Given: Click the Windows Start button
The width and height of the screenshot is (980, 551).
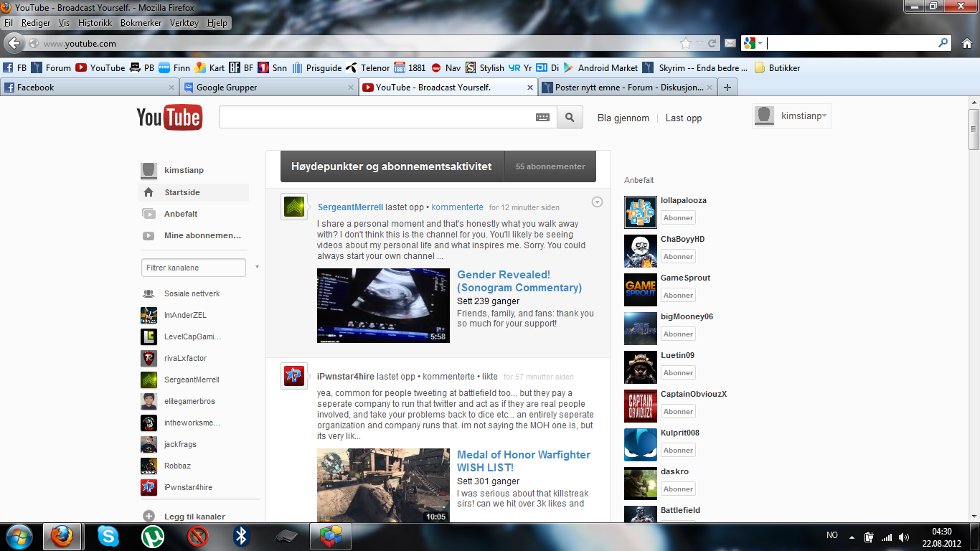Looking at the screenshot, I should [x=19, y=536].
